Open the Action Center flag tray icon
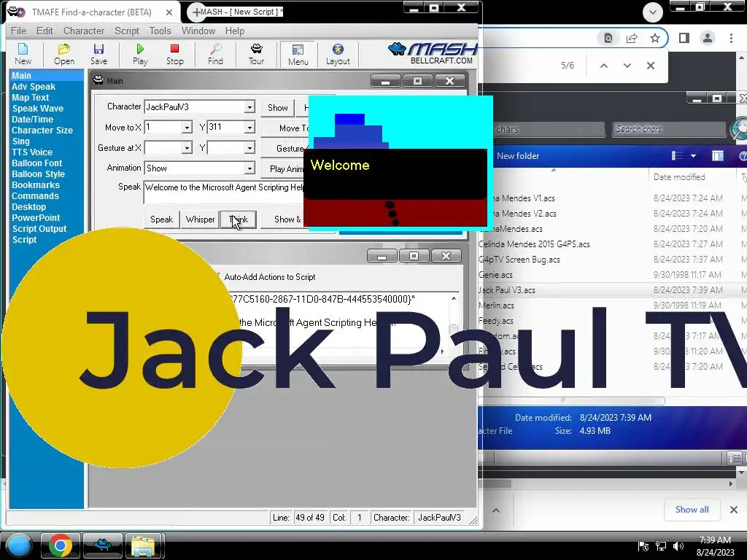The image size is (747, 560). [x=643, y=547]
